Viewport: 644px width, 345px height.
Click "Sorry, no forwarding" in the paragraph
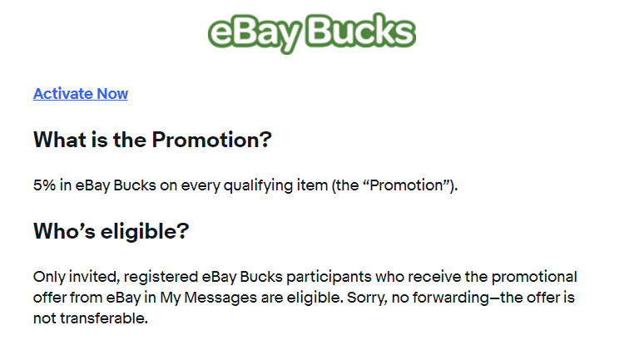click(424, 298)
